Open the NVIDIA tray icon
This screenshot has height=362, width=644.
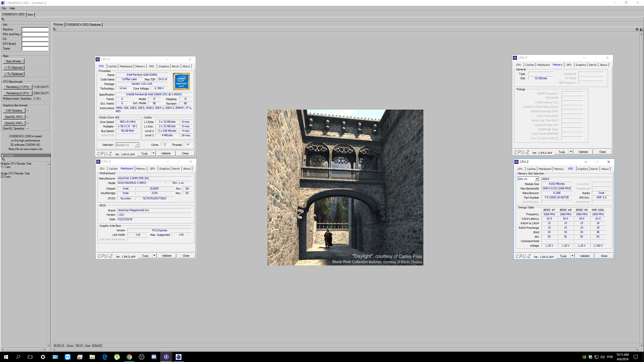584,357
